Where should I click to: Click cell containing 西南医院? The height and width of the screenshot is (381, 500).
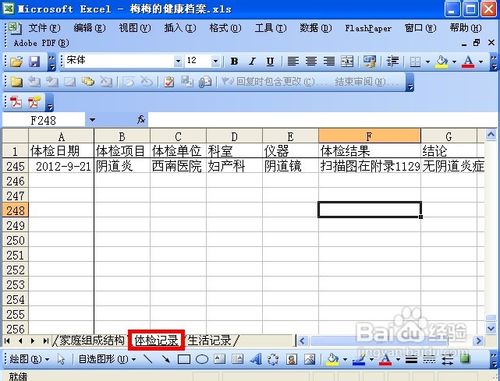pyautogui.click(x=178, y=166)
